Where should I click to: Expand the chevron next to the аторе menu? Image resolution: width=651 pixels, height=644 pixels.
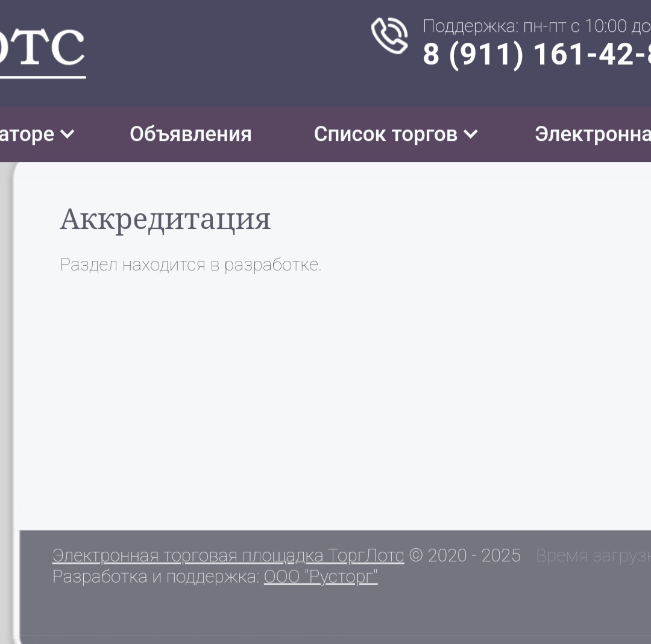click(68, 134)
